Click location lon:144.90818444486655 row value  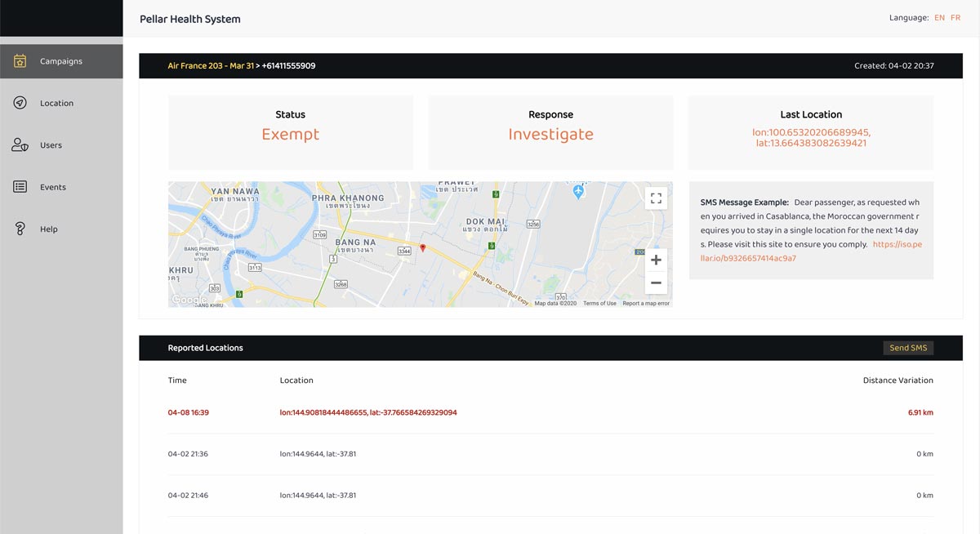368,413
